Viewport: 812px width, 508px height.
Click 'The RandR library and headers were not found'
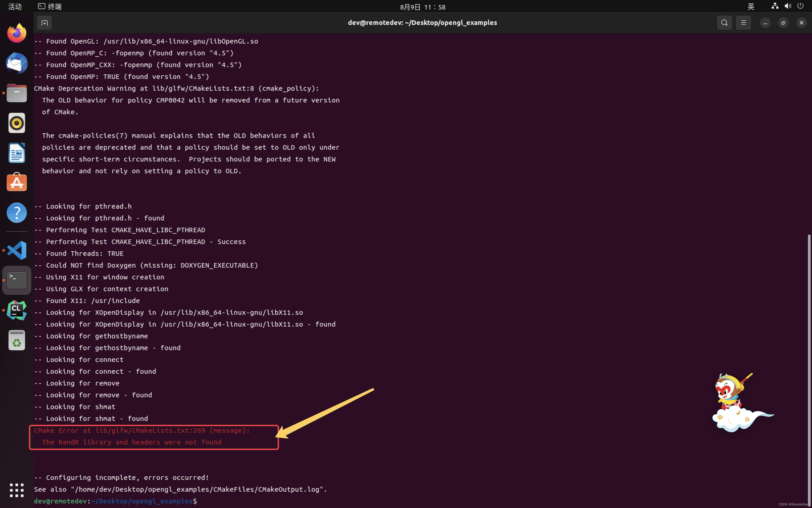pyautogui.click(x=132, y=442)
